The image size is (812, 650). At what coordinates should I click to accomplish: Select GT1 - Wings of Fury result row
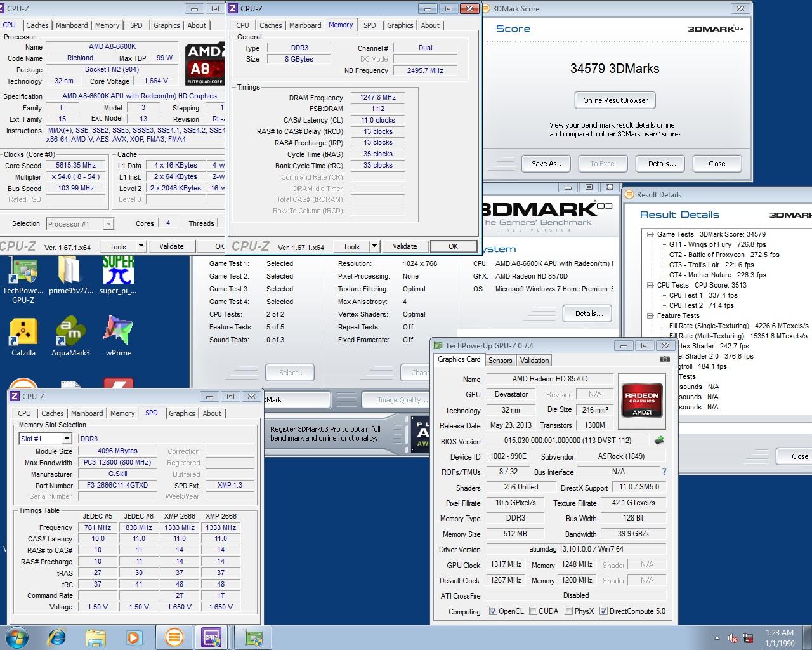tap(717, 244)
